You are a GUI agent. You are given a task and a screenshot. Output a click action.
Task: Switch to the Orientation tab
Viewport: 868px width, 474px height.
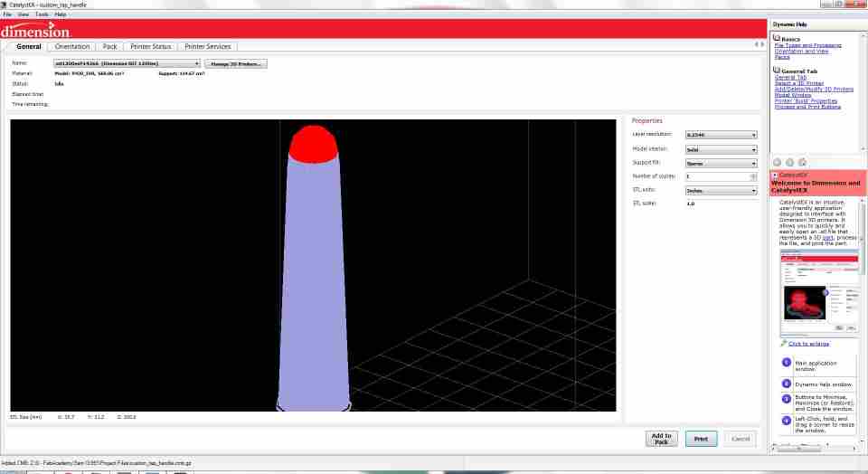point(72,46)
